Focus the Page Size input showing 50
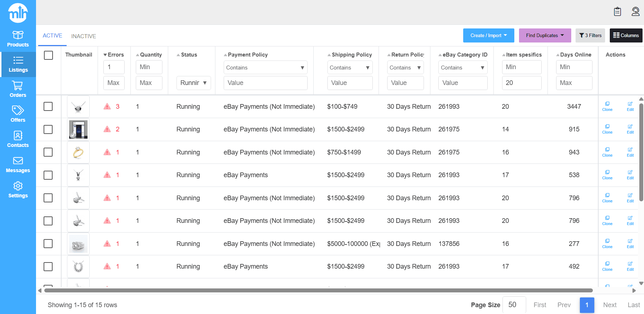644x314 pixels. point(514,305)
